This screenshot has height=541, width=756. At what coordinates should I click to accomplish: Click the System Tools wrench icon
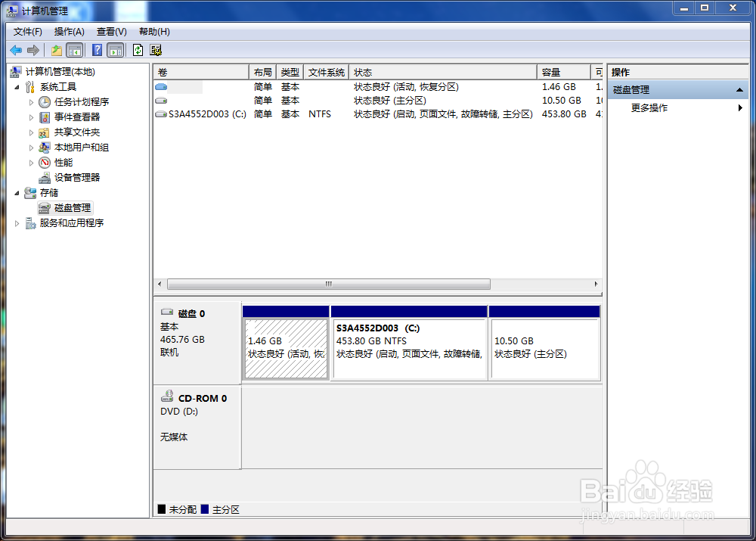30,87
